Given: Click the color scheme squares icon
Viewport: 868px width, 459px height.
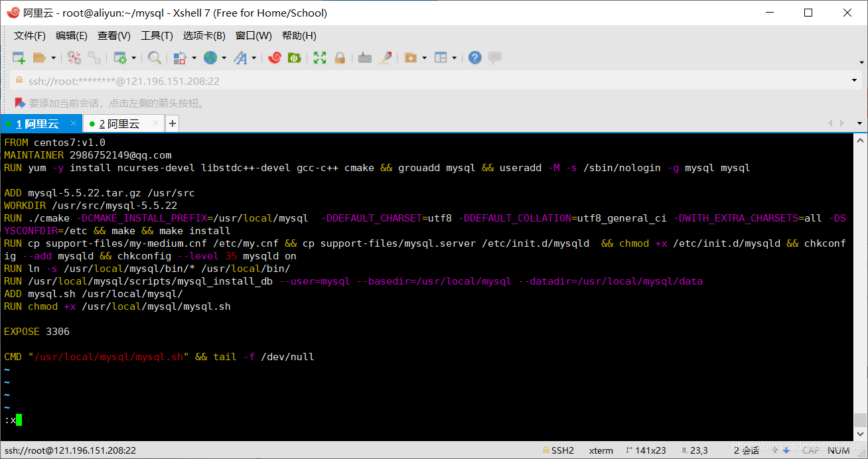Looking at the screenshot, I should pos(180,58).
